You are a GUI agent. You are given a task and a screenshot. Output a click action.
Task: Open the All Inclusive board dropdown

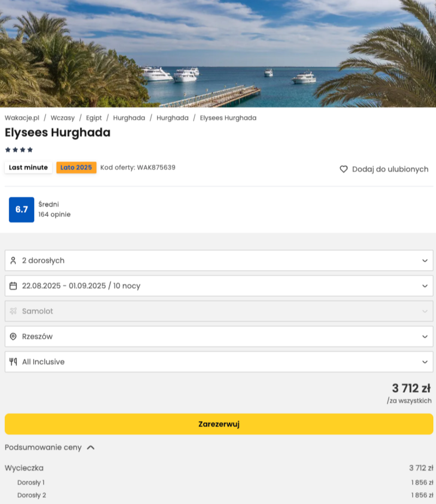coord(218,362)
